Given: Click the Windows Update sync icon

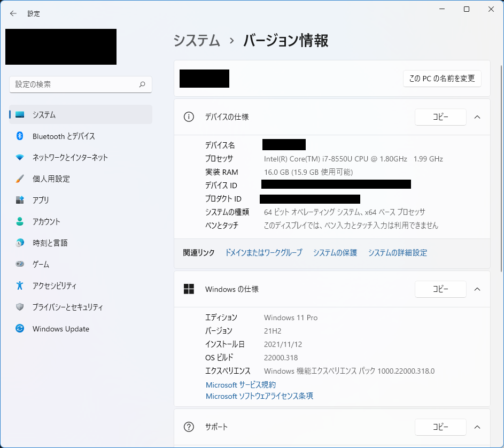Looking at the screenshot, I should 20,329.
